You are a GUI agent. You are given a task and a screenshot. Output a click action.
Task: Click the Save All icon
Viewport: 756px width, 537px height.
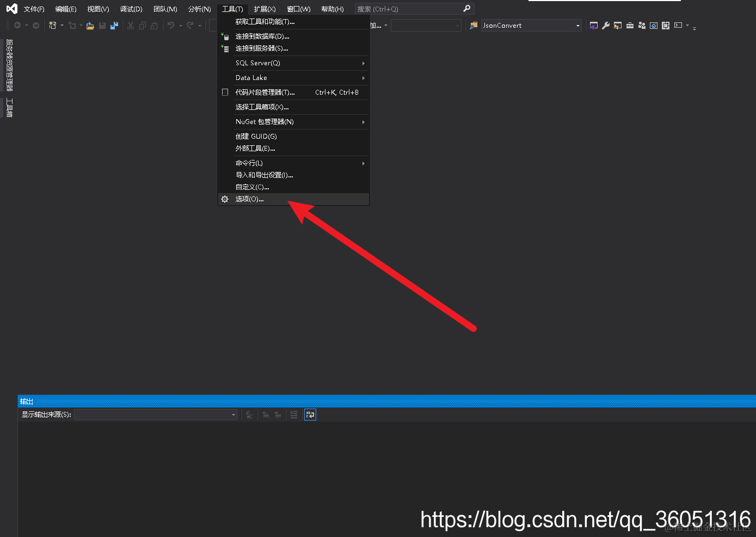point(114,26)
